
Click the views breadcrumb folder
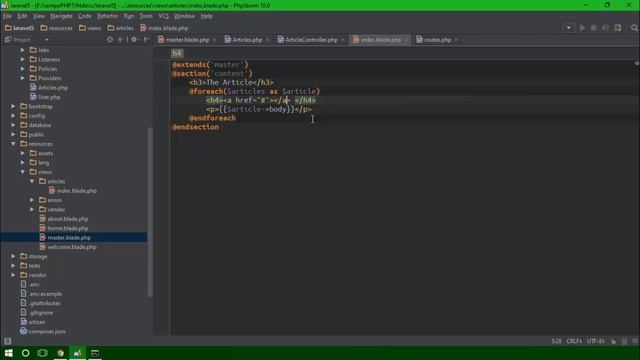point(90,28)
